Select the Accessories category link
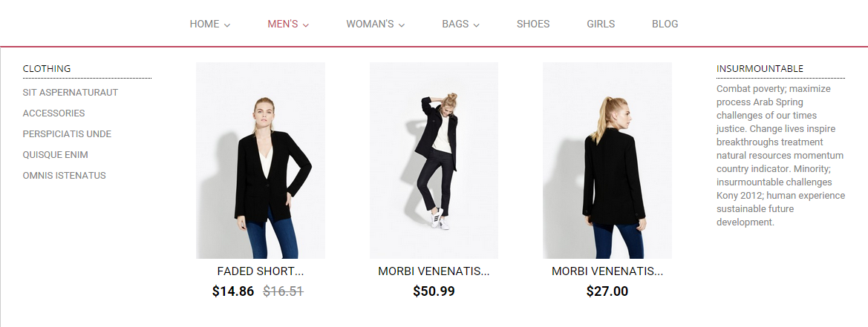Image resolution: width=868 pixels, height=327 pixels. 54,113
